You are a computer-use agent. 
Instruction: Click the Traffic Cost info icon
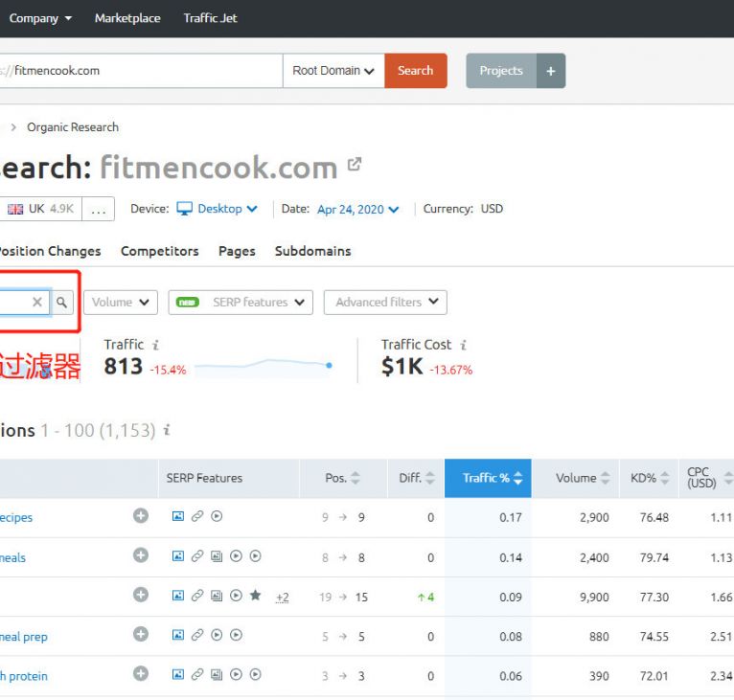pos(463,345)
